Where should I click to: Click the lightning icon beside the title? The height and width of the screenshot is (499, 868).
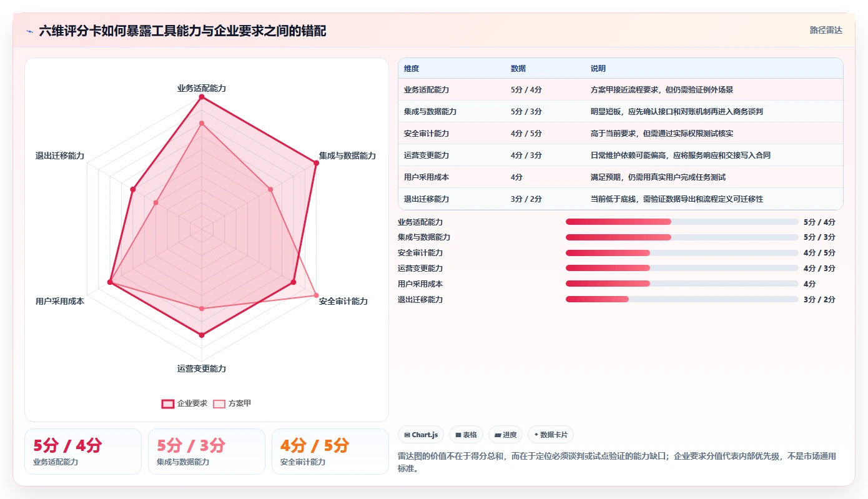[x=30, y=31]
